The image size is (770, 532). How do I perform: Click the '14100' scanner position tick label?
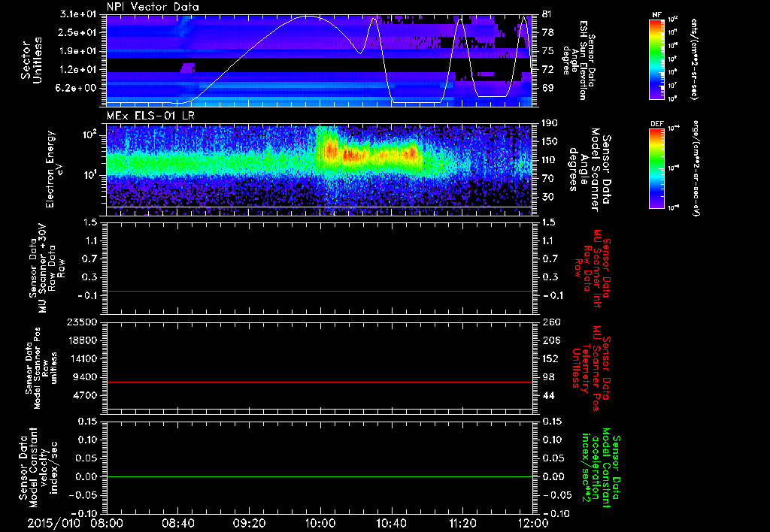[x=84, y=358]
